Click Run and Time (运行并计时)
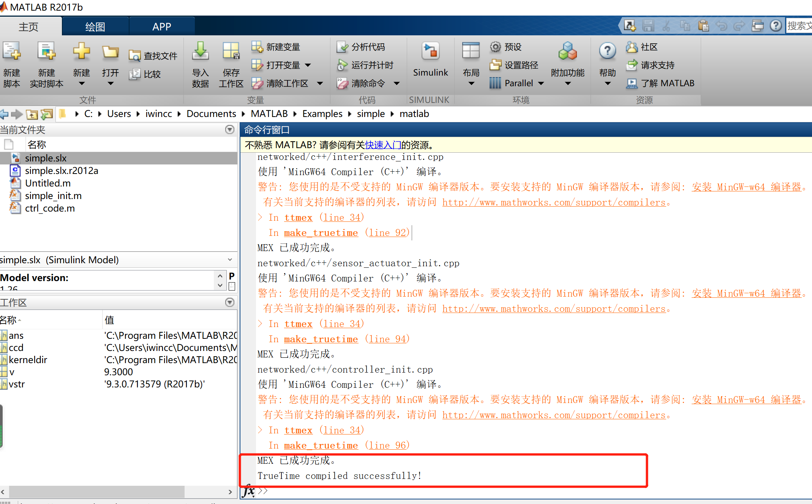This screenshot has height=504, width=812. point(365,65)
